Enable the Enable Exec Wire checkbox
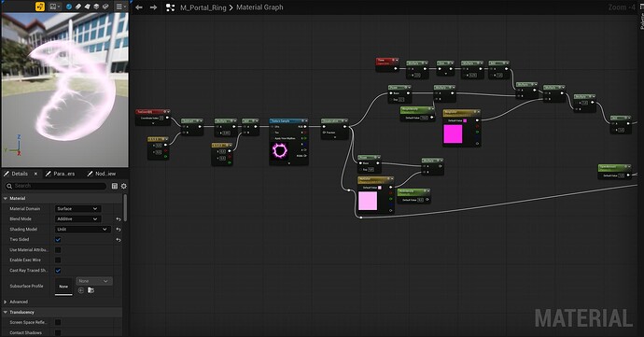Viewport: 644px width, 337px height. point(58,260)
